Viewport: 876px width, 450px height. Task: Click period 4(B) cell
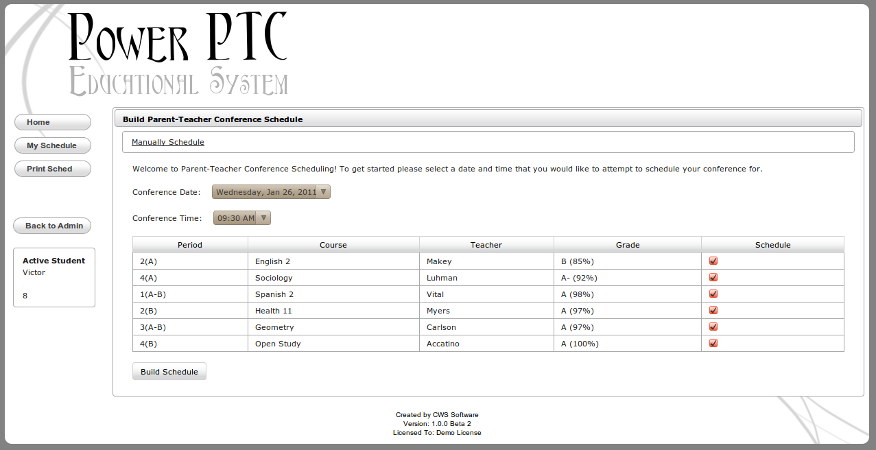190,344
